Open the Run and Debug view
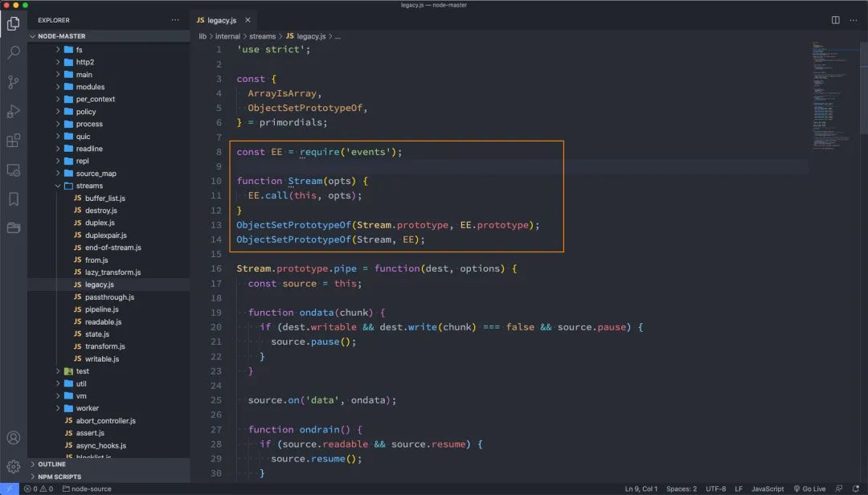Screen dimensions: 868x495 click(14, 111)
